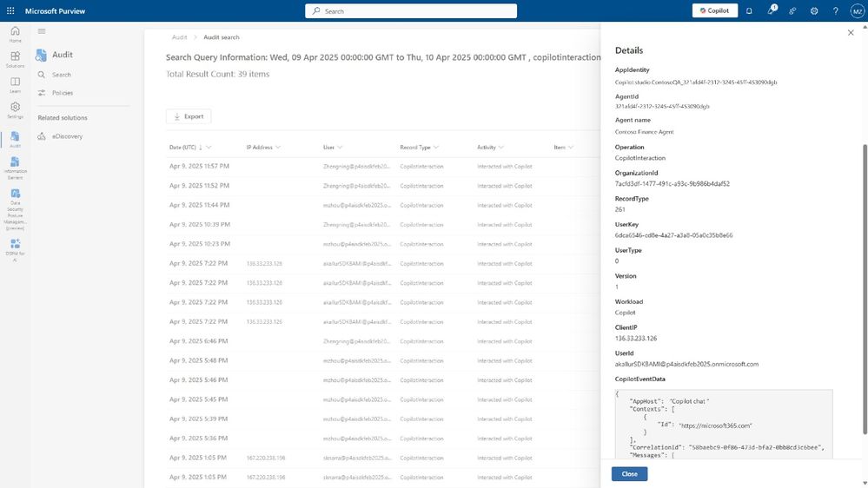Open the Date (UTC) column filter chevron
The width and height of the screenshot is (868, 488).
[x=209, y=147]
